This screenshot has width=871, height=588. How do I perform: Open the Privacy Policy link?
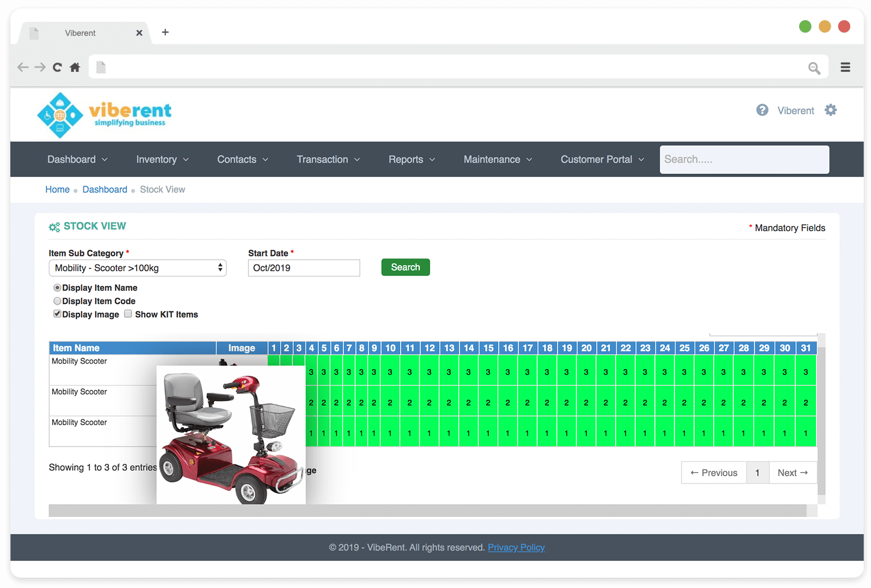[x=516, y=548]
